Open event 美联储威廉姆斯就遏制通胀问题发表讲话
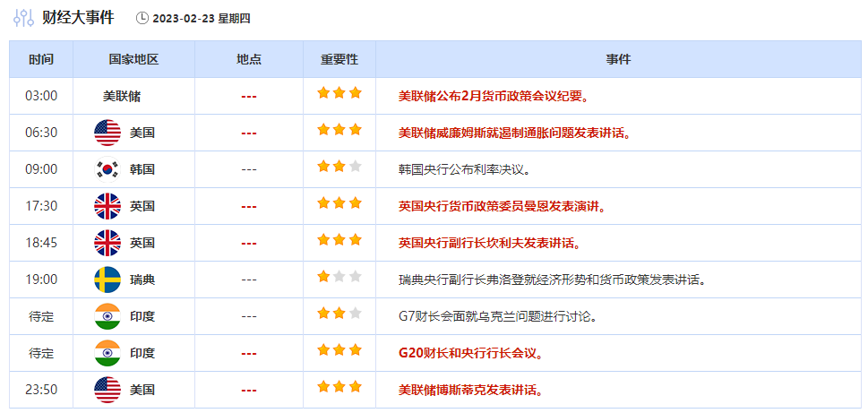 515,133
